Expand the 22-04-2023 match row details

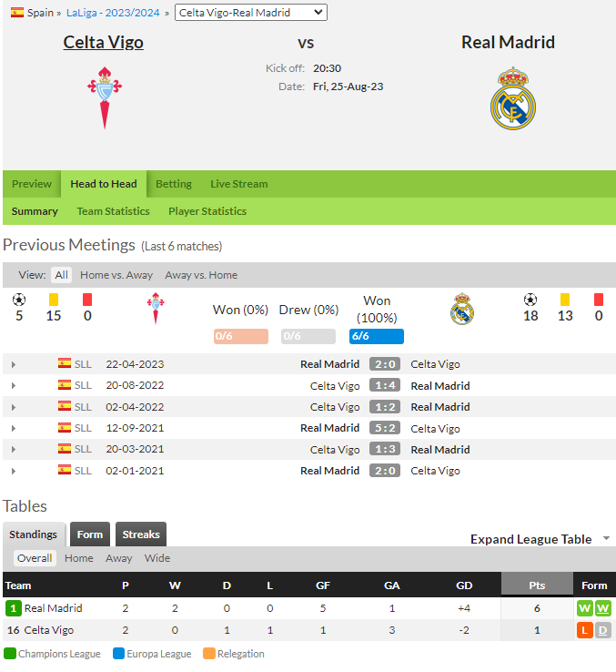tap(14, 364)
